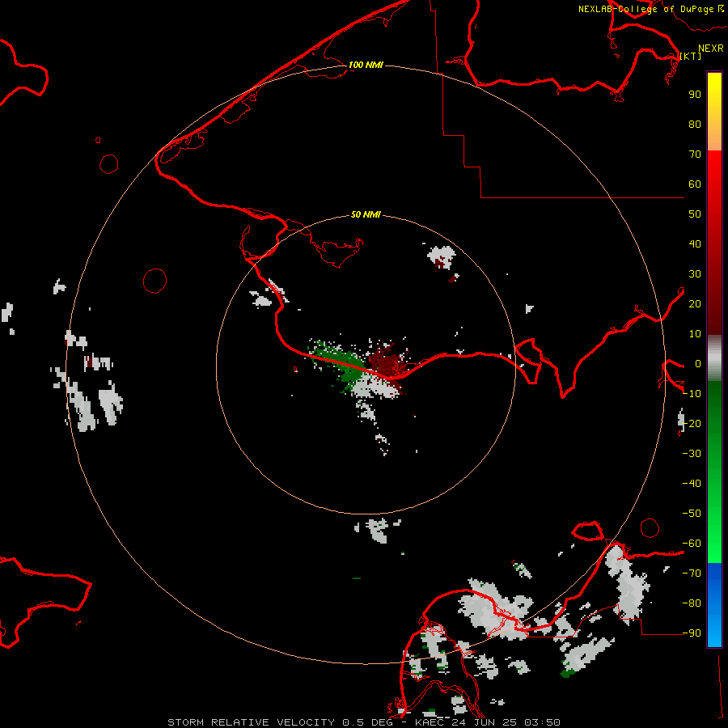Image resolution: width=728 pixels, height=728 pixels.
Task: Select the -30 value on the velocity scale
Action: [692, 454]
